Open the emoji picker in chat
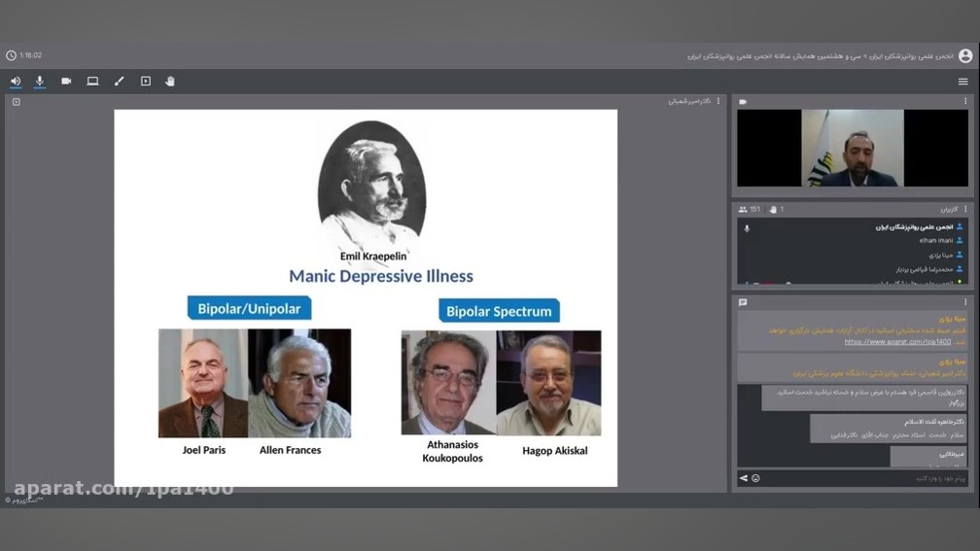980x551 pixels. tap(755, 478)
